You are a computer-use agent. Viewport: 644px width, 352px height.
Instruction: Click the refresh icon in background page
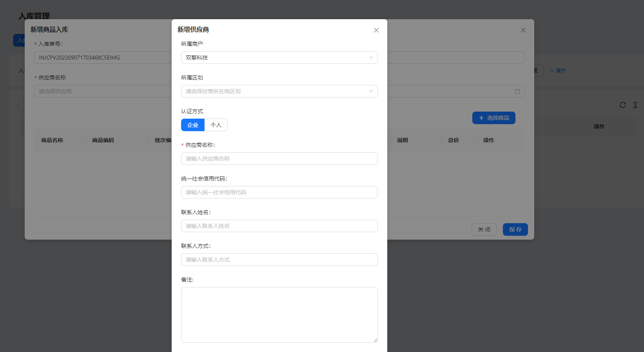tap(623, 105)
